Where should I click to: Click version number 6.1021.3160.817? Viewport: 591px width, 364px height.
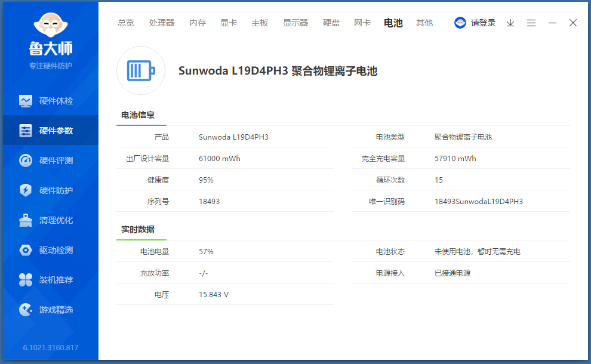51,347
